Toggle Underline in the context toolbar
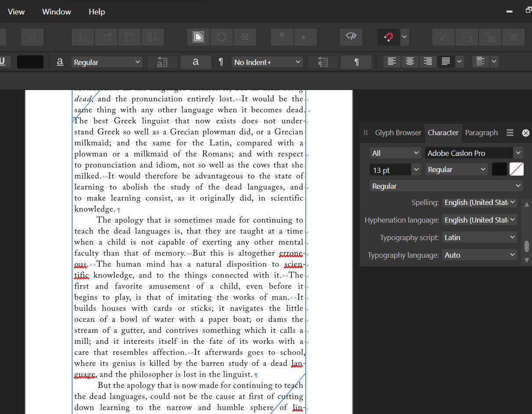Screen dimensions: 532x414 pyautogui.click(x=4, y=62)
